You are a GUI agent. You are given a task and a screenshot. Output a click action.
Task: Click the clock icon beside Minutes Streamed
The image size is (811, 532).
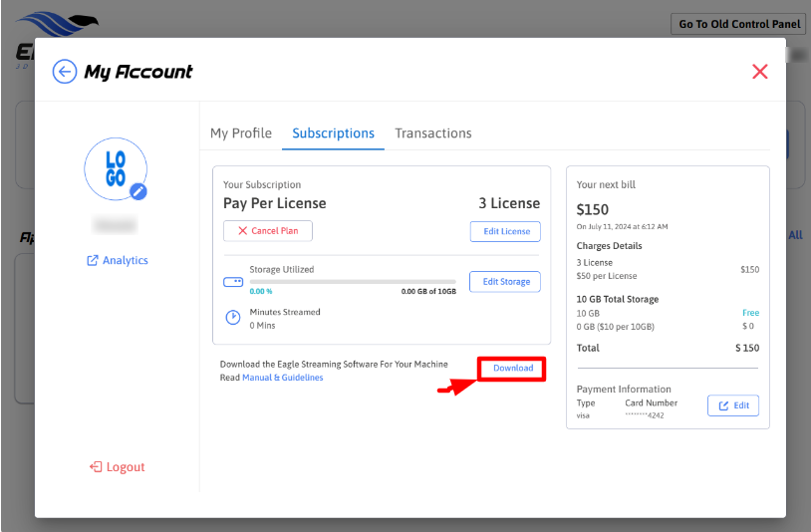click(233, 318)
